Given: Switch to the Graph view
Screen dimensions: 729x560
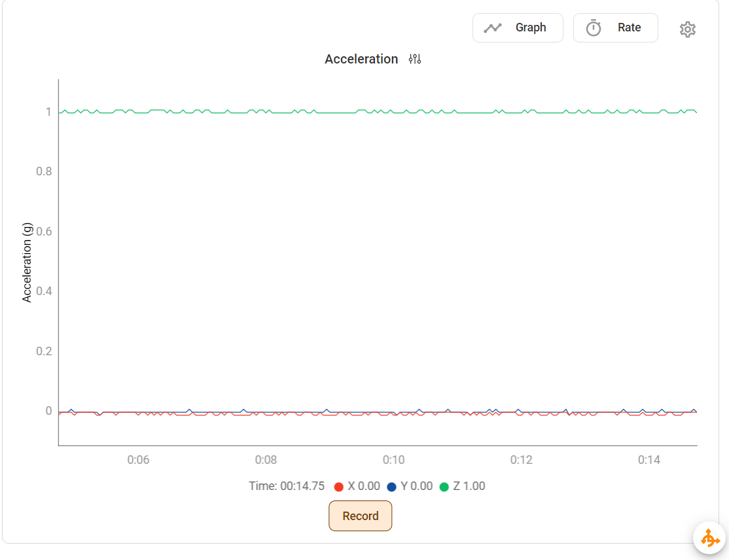Looking at the screenshot, I should [x=518, y=27].
